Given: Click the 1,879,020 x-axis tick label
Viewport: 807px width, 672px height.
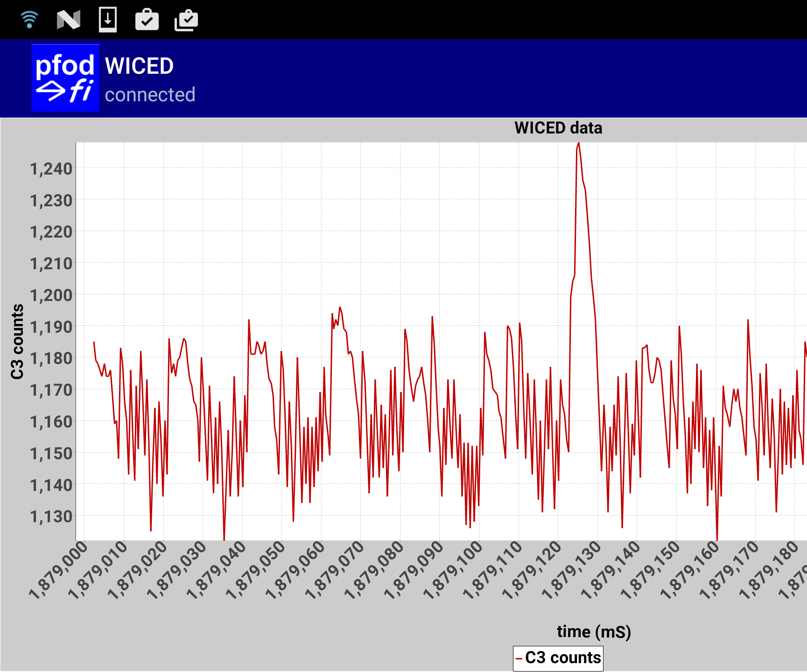Looking at the screenshot, I should [x=137, y=570].
